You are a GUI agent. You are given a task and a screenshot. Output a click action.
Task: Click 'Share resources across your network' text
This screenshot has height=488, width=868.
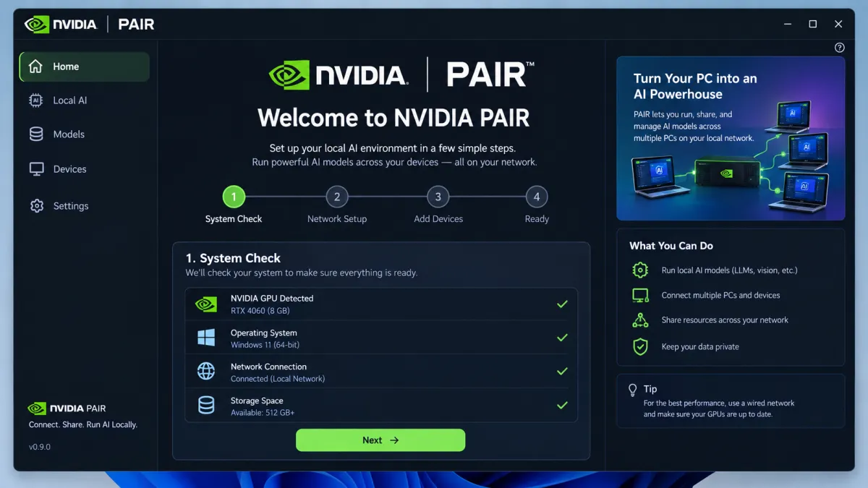pyautogui.click(x=725, y=320)
